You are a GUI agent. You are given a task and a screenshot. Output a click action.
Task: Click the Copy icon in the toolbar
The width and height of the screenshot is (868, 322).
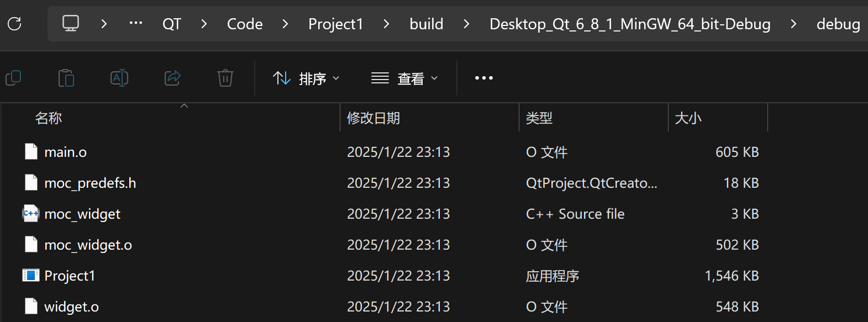(x=13, y=77)
